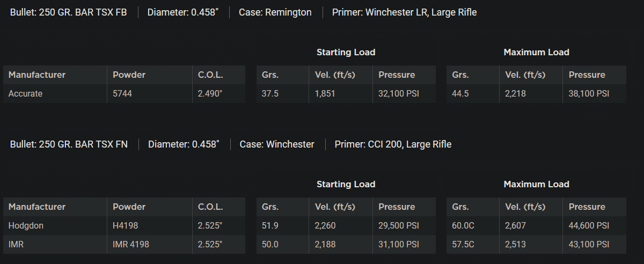Select the IMR 4198 powder cell

(131, 245)
